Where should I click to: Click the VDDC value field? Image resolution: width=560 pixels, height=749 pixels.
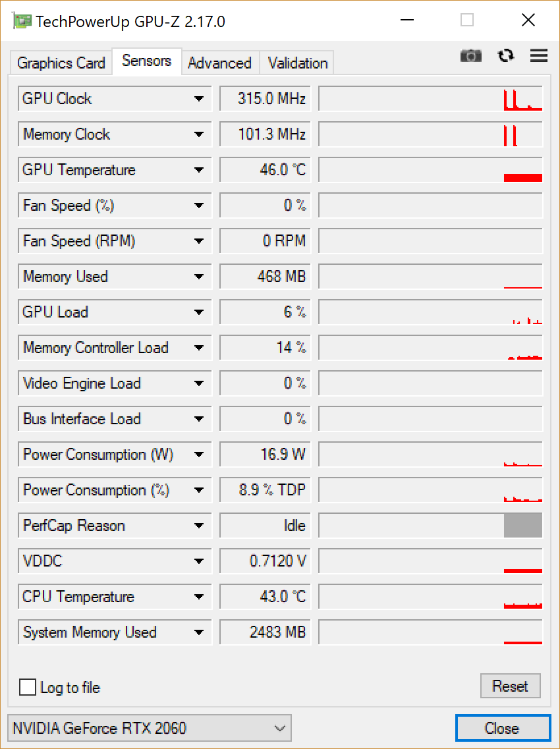264,561
